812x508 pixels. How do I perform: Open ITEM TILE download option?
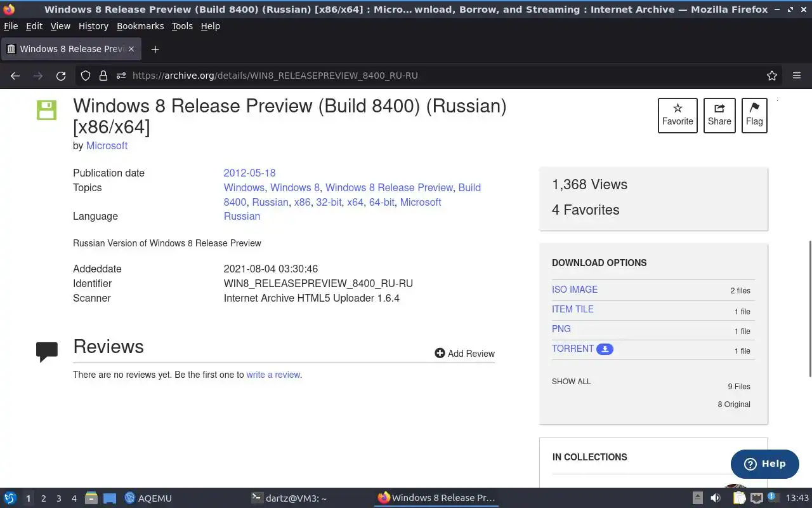(573, 309)
